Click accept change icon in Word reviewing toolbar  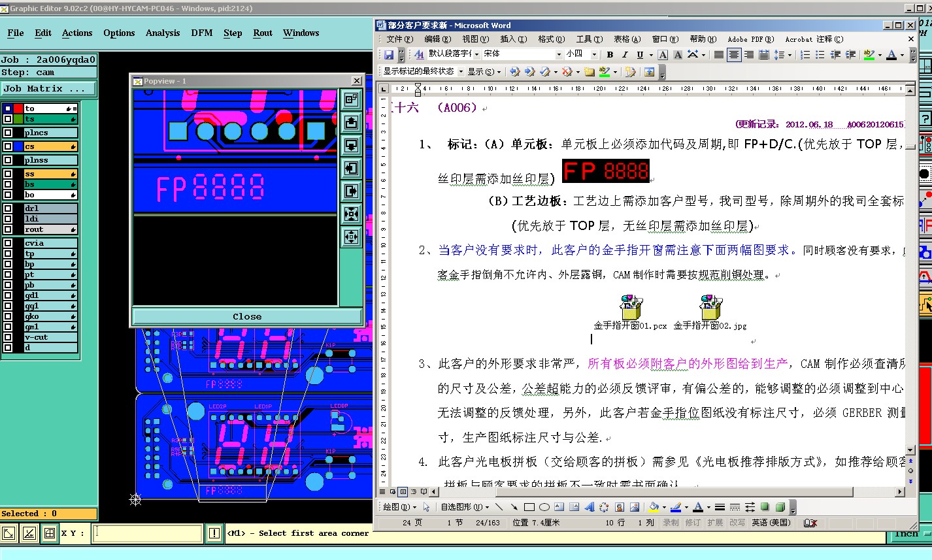[x=544, y=71]
